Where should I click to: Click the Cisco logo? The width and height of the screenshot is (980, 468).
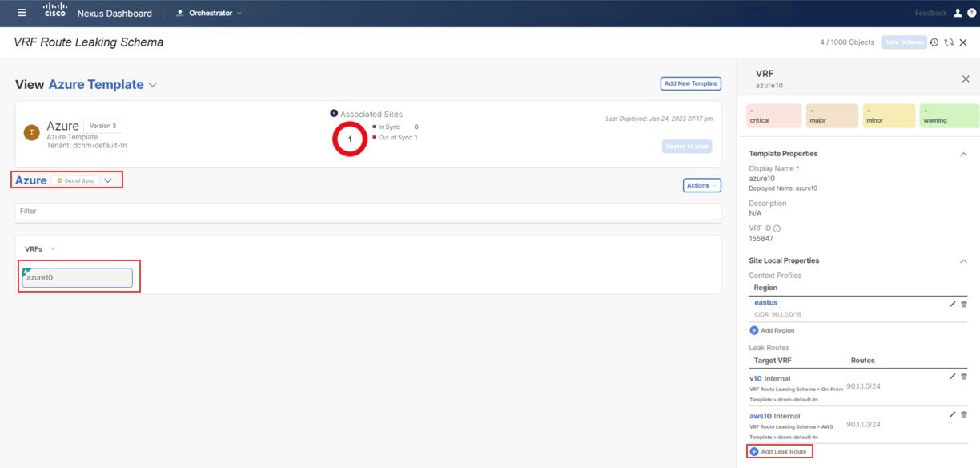coord(54,12)
